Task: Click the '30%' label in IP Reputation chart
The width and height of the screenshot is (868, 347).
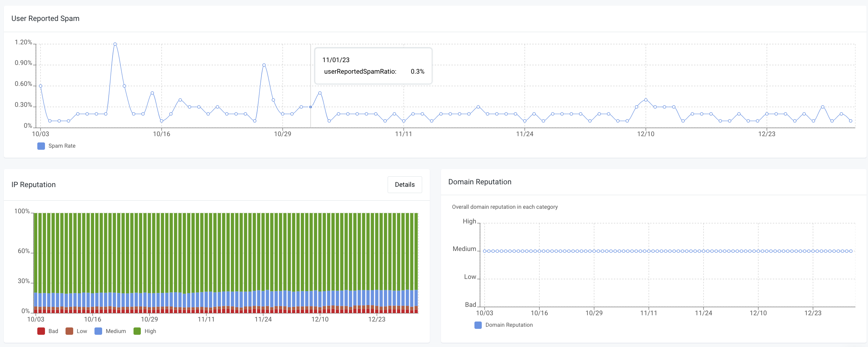Action: click(x=24, y=281)
